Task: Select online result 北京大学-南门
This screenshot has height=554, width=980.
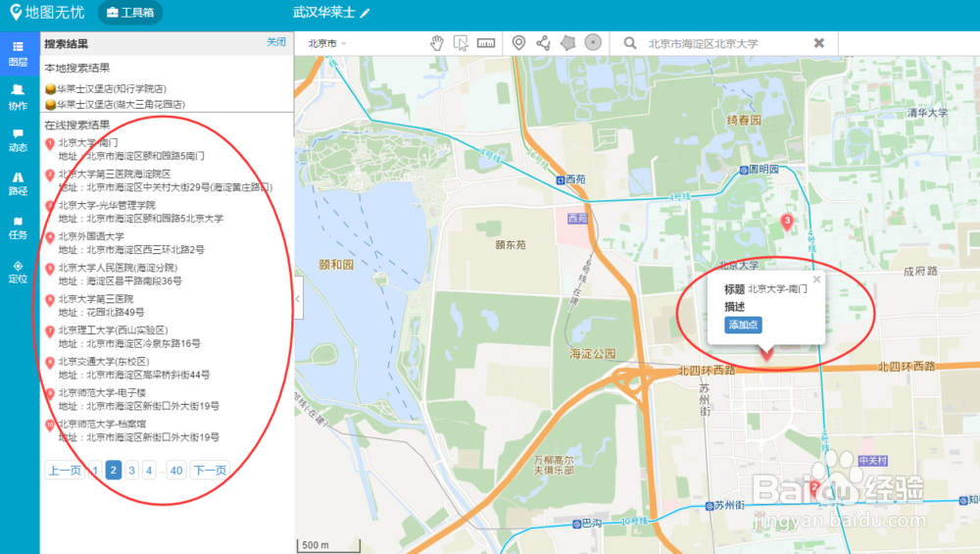Action: [88, 142]
